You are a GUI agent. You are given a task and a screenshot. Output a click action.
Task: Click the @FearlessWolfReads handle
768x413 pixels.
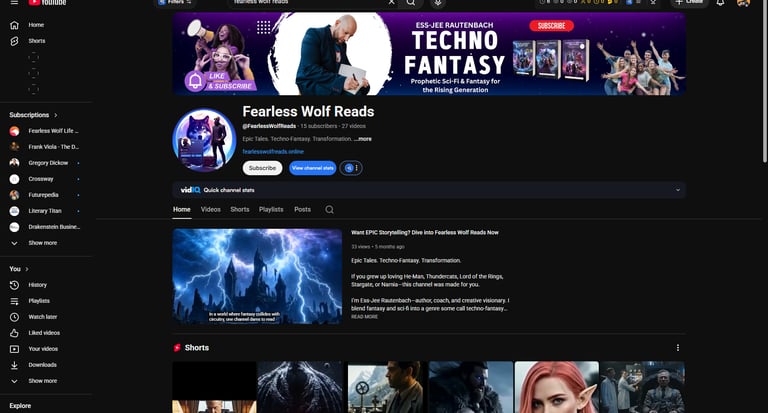[x=269, y=126]
